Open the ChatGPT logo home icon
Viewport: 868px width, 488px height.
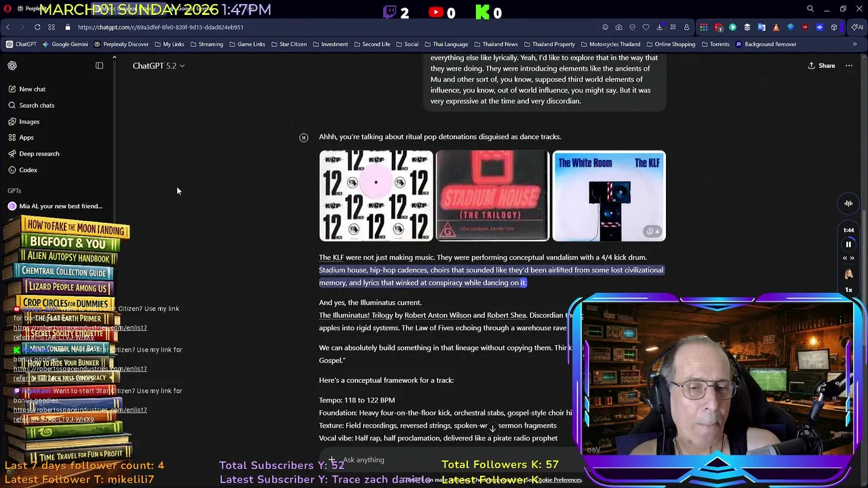click(12, 66)
